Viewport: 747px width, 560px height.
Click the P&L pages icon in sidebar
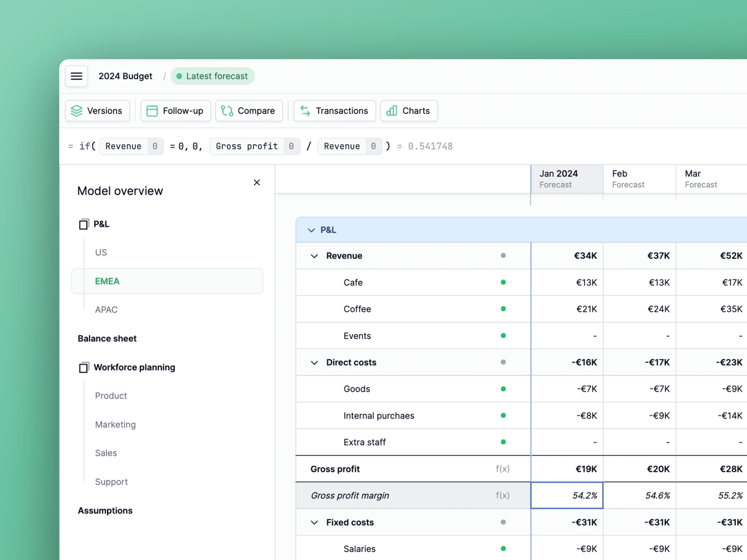(x=84, y=224)
